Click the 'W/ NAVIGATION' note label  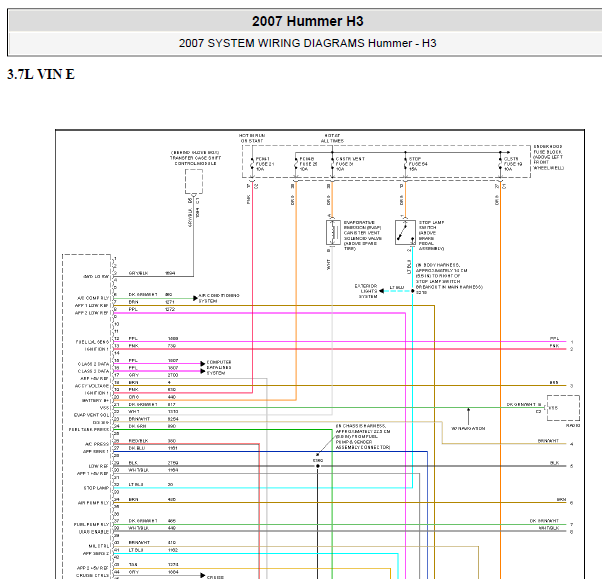tap(468, 428)
